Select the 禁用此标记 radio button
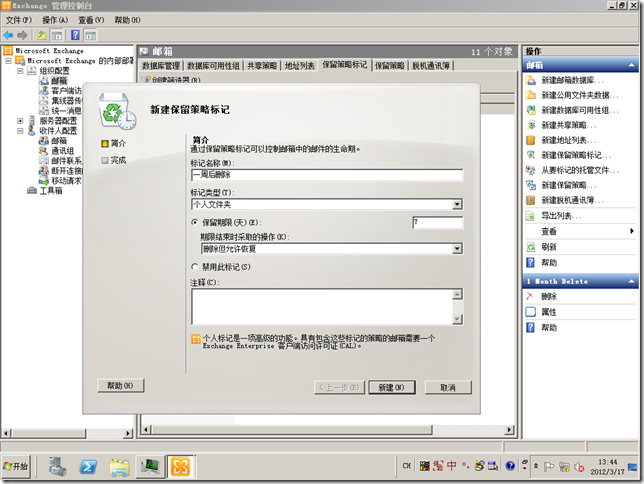Viewport: 644px width, 484px height. pos(194,267)
